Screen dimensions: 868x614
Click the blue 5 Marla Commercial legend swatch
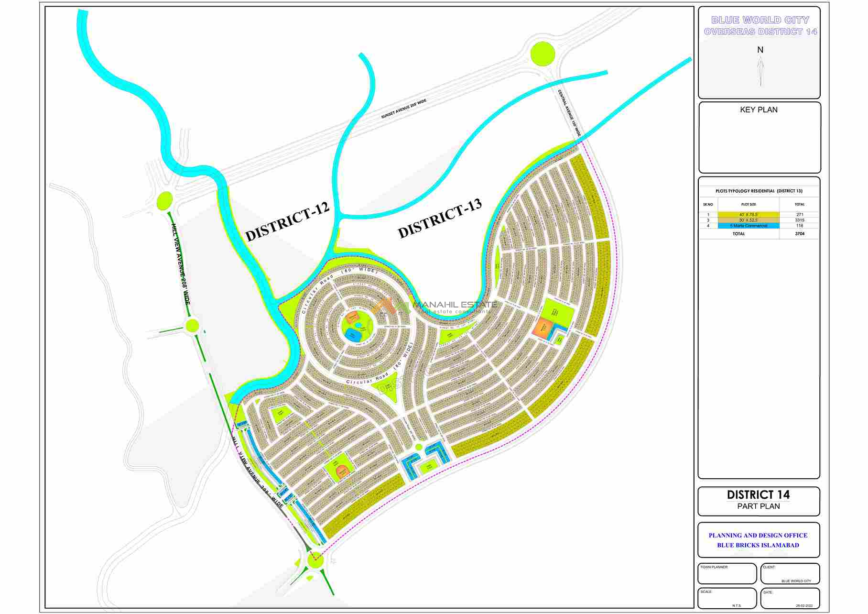pyautogui.click(x=749, y=226)
